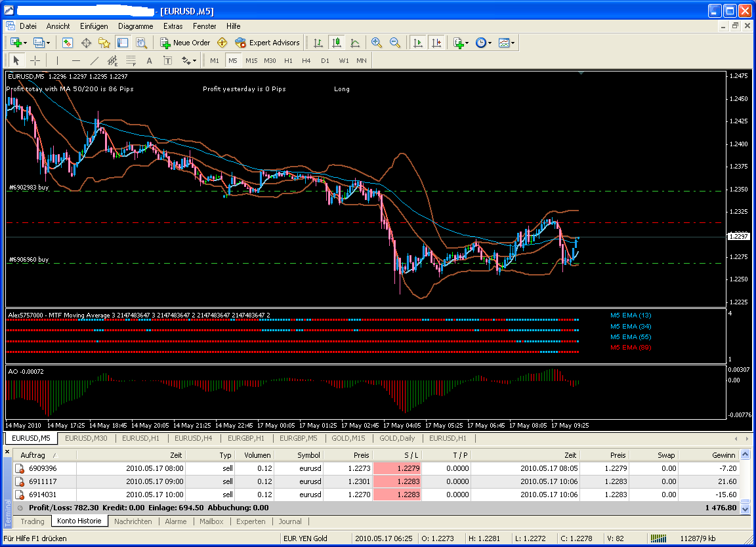Select the M15 timeframe button

[x=252, y=60]
